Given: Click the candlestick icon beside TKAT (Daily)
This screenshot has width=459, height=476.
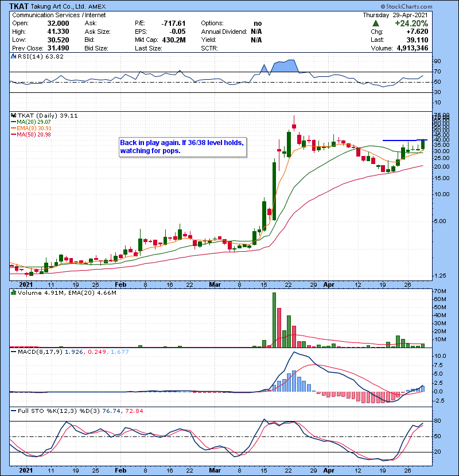Looking at the screenshot, I should pos(13,115).
